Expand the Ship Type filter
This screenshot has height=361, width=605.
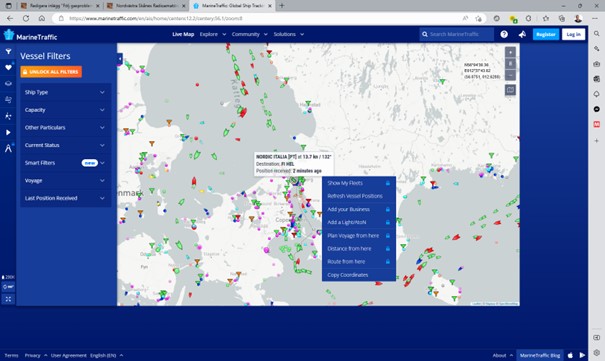(x=65, y=92)
